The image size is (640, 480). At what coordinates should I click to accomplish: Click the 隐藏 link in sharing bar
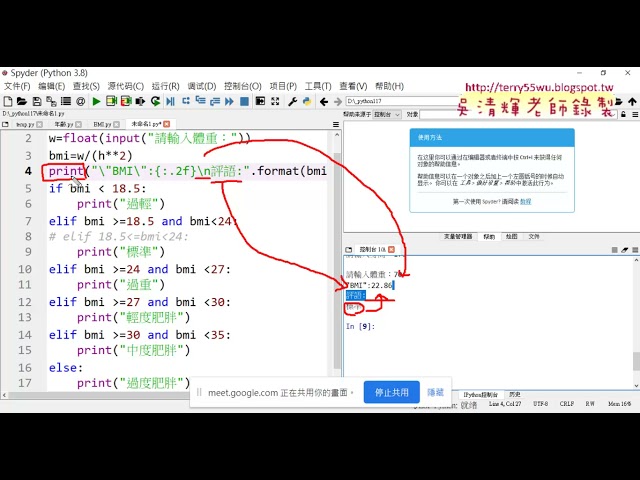click(435, 392)
